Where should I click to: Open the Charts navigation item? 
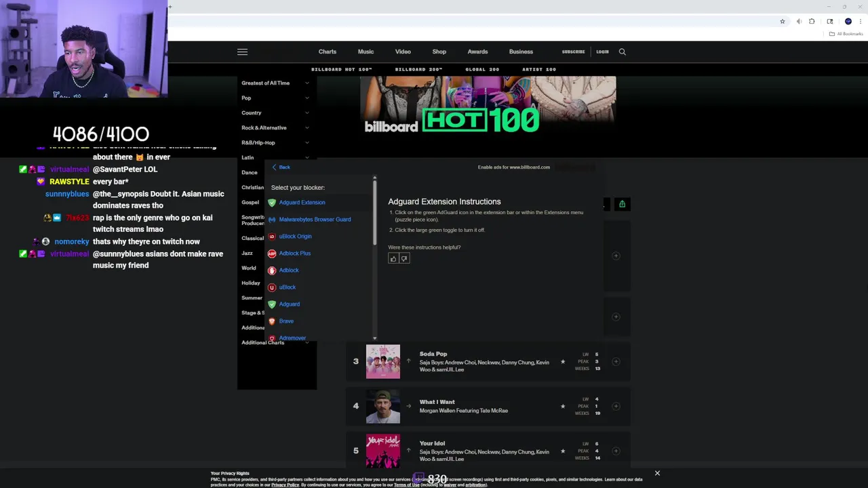[328, 52]
